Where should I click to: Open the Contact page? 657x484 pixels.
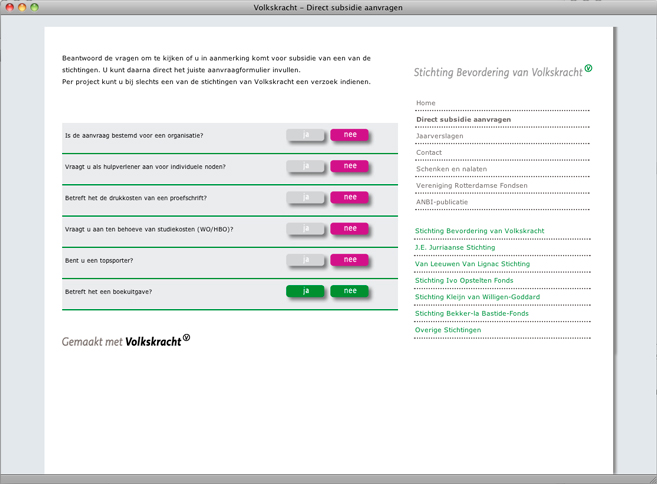pyautogui.click(x=429, y=153)
